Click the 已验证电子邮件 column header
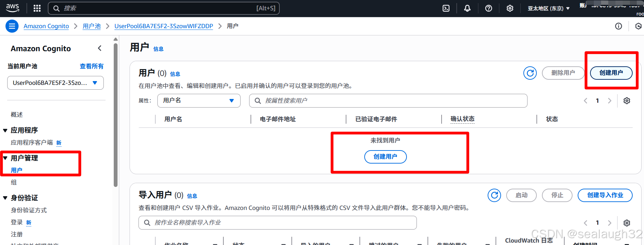The width and height of the screenshot is (644, 245). pos(376,119)
